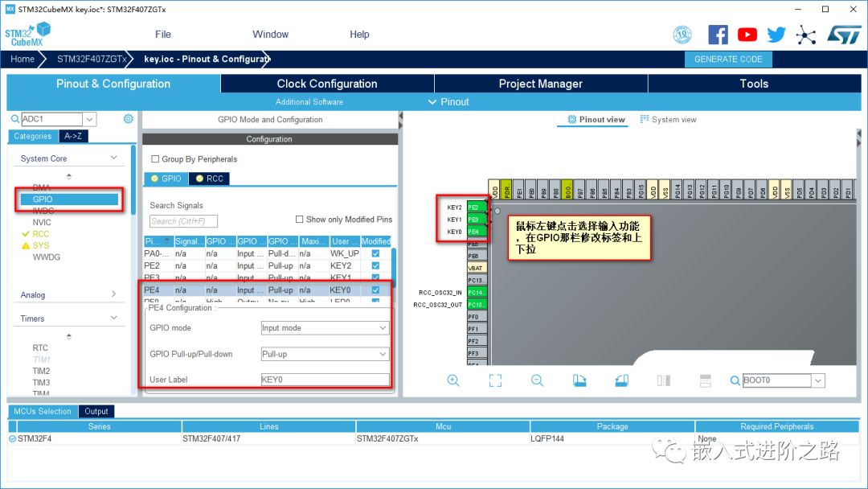Click the Search Signals input field
Image resolution: width=868 pixels, height=489 pixels.
pyautogui.click(x=183, y=221)
